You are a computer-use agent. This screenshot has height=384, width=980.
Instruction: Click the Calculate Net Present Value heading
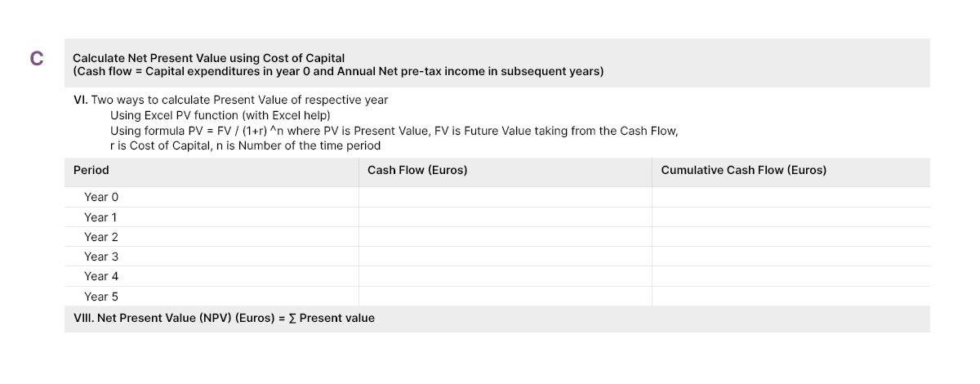point(208,58)
